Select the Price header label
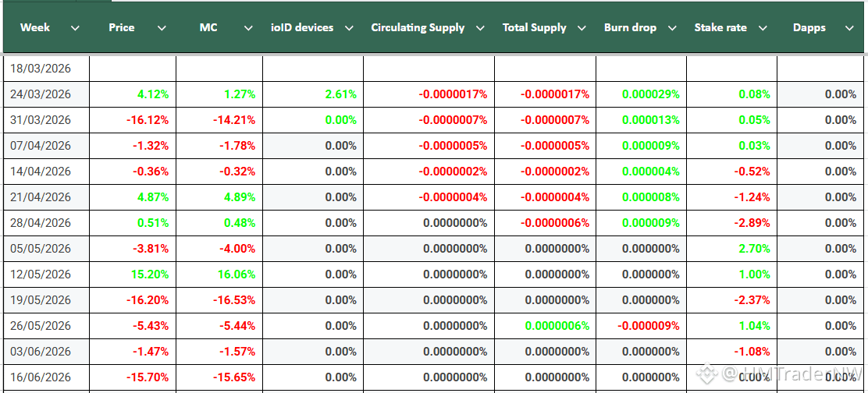The image size is (868, 393). pyautogui.click(x=122, y=27)
